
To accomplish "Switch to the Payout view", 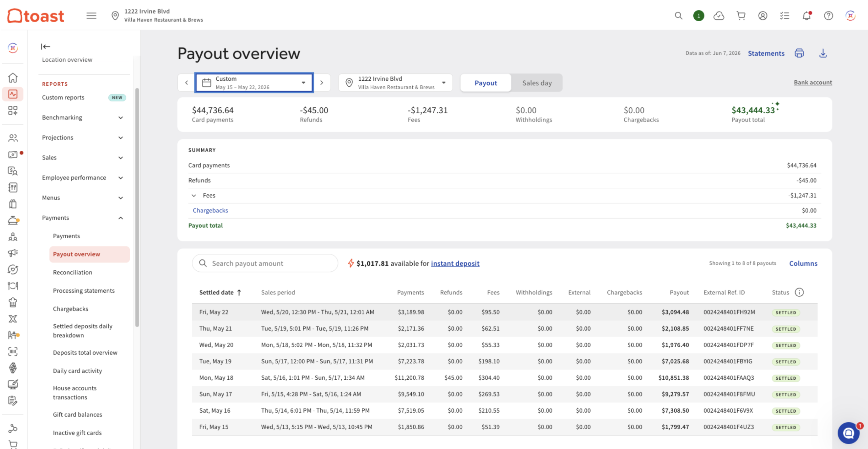I will 486,83.
